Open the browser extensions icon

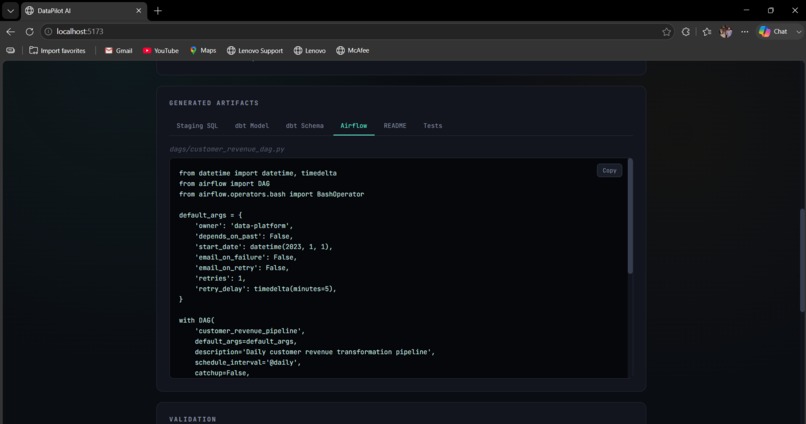686,32
